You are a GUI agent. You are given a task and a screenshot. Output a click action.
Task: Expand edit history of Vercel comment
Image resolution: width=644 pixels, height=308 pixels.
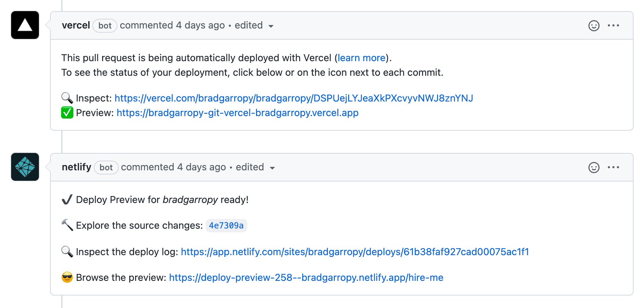254,26
